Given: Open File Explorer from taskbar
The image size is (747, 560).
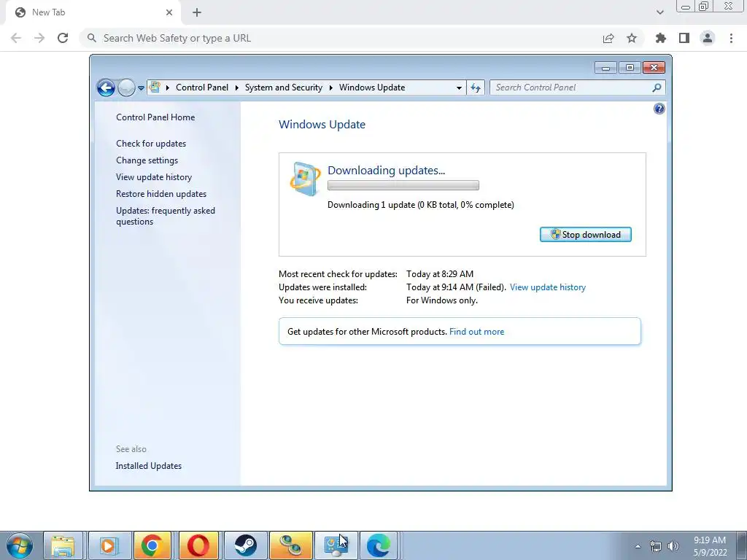Looking at the screenshot, I should (63, 545).
